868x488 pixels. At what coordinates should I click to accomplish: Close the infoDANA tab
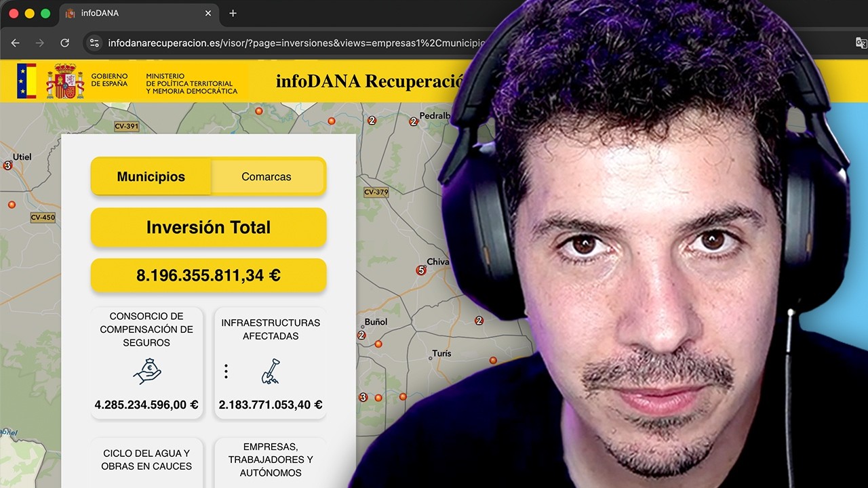(x=208, y=13)
